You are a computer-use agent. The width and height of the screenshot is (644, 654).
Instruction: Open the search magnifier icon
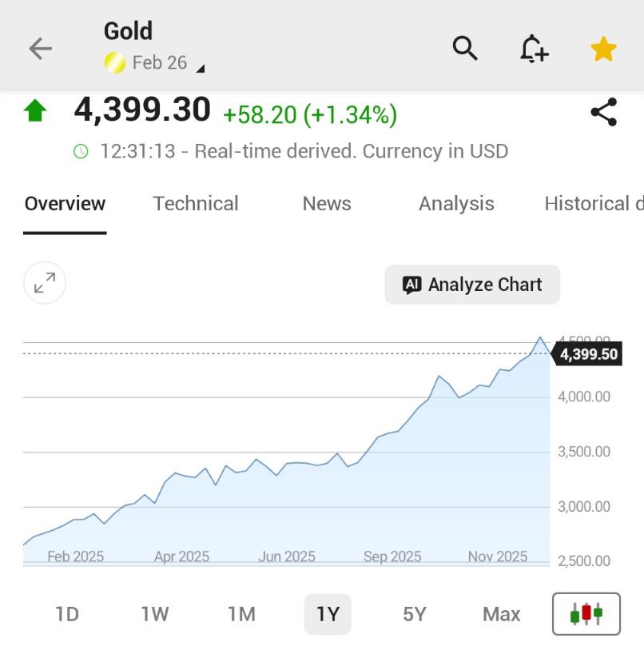tap(465, 49)
